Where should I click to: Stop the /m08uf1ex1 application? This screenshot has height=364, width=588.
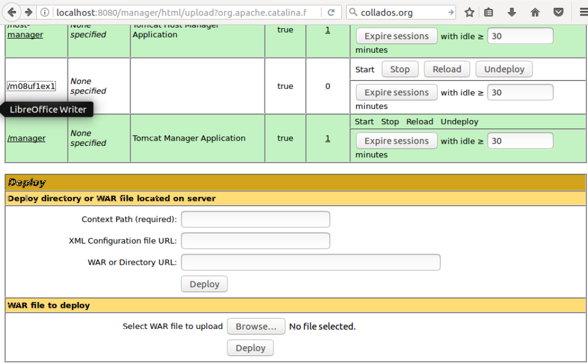pos(400,69)
